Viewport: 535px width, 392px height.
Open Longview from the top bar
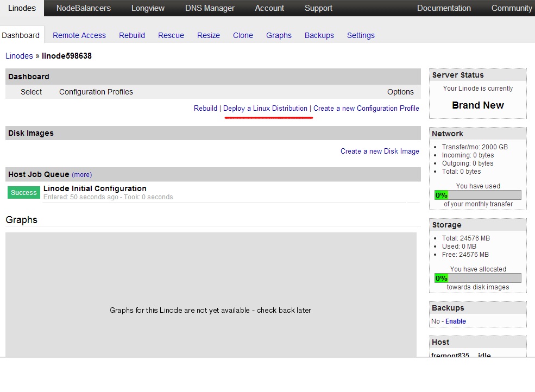coord(148,8)
